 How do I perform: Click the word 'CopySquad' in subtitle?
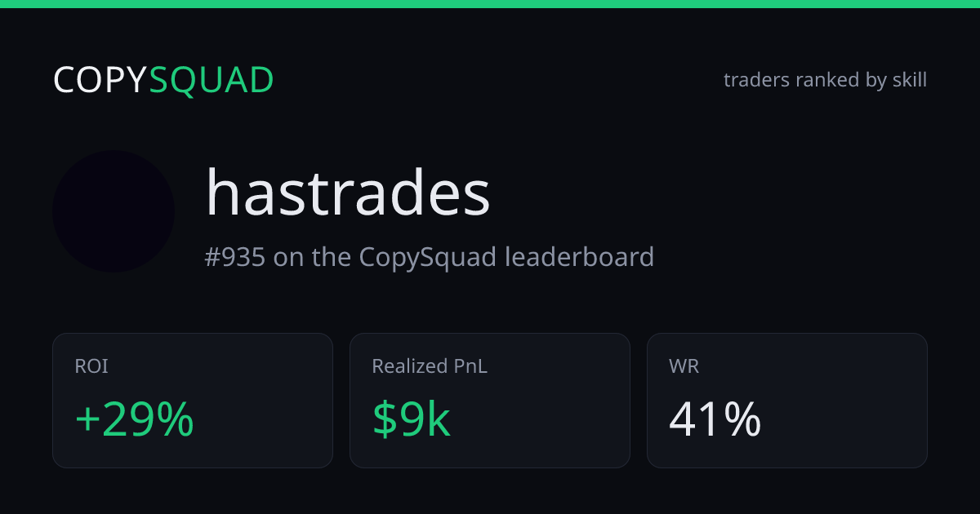point(428,257)
